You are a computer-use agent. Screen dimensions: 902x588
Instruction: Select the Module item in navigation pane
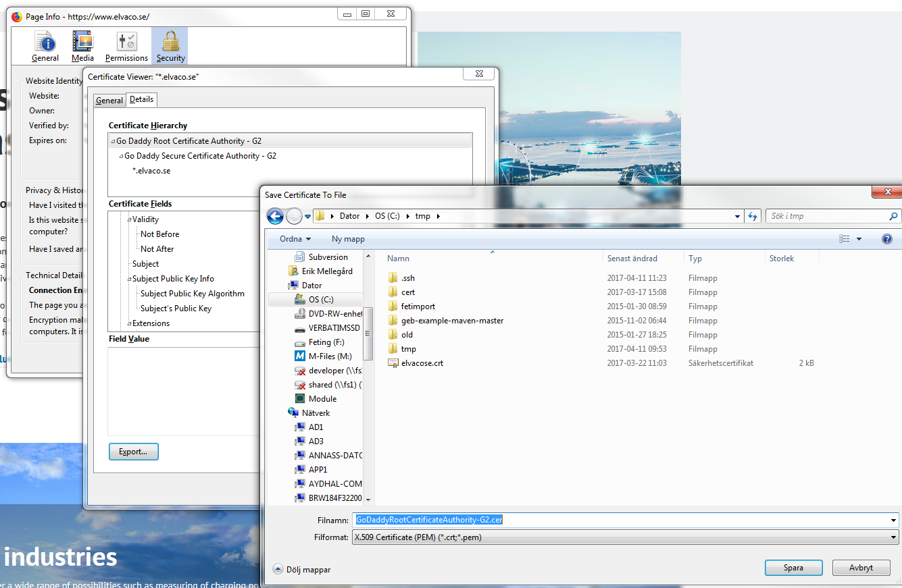pos(316,399)
